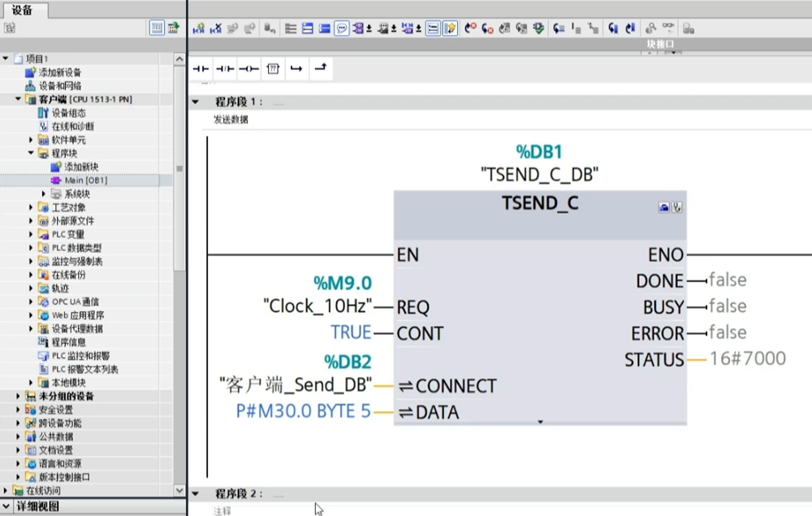Click the open branch icon
The image size is (812, 516).
click(x=296, y=69)
